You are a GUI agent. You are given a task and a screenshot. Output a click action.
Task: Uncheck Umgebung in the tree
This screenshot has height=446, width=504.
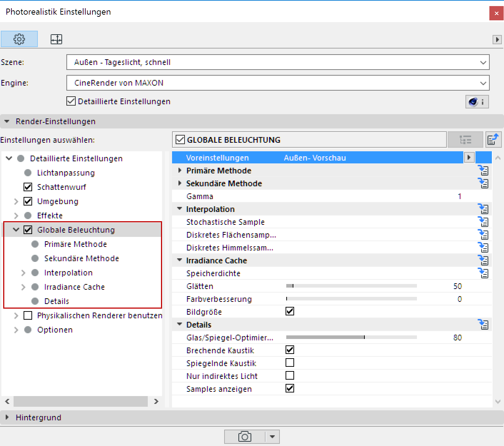click(x=28, y=201)
